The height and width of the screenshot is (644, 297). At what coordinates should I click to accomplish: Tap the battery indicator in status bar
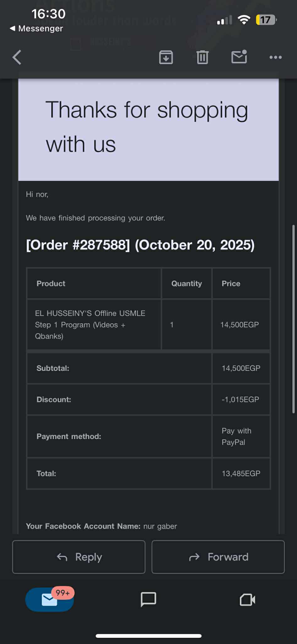[x=266, y=20]
